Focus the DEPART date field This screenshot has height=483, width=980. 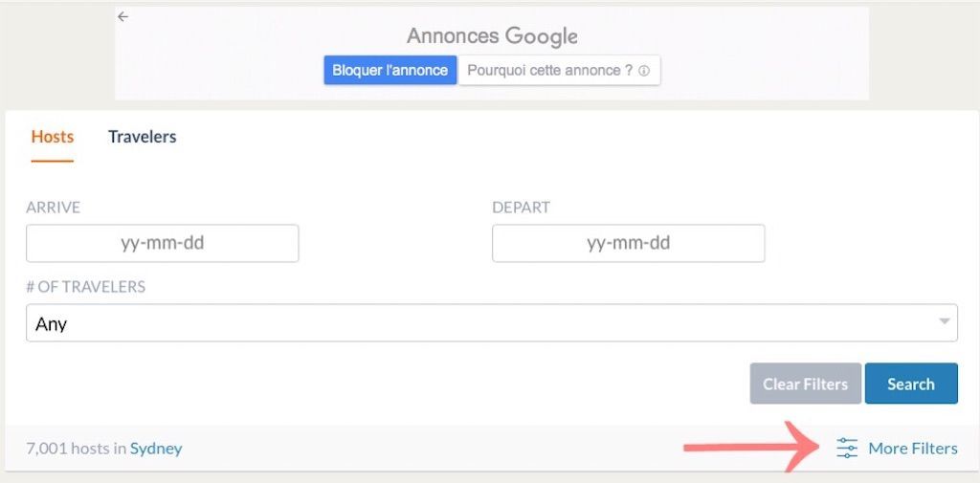pyautogui.click(x=628, y=243)
